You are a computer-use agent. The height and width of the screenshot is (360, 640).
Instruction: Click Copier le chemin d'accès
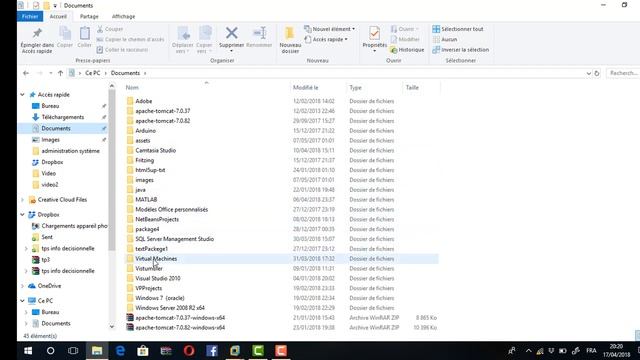(x=130, y=40)
